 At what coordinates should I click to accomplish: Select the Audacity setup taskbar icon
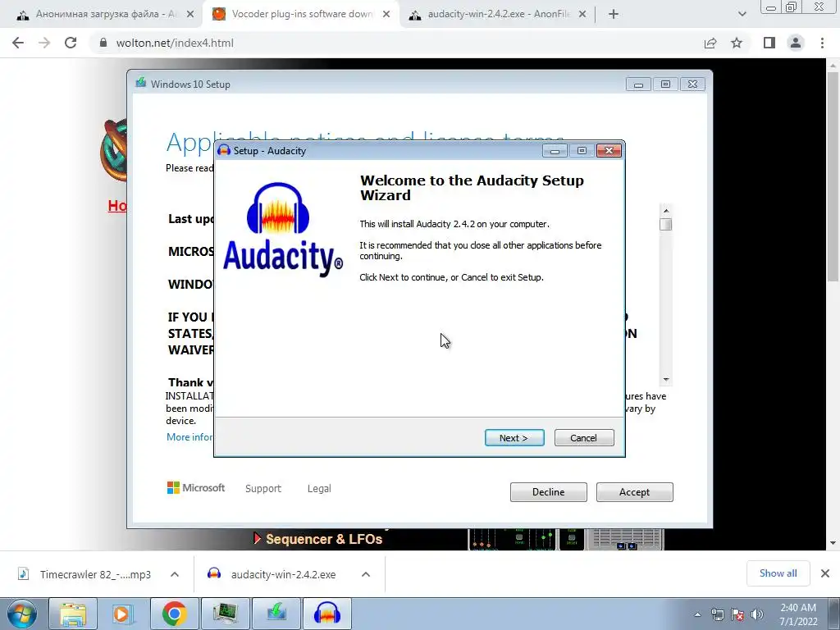327,614
